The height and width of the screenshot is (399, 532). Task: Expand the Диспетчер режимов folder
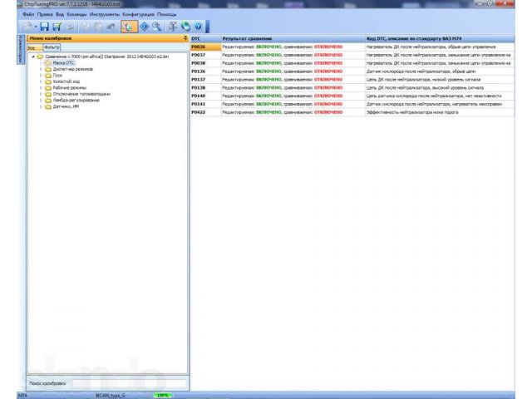(40, 68)
